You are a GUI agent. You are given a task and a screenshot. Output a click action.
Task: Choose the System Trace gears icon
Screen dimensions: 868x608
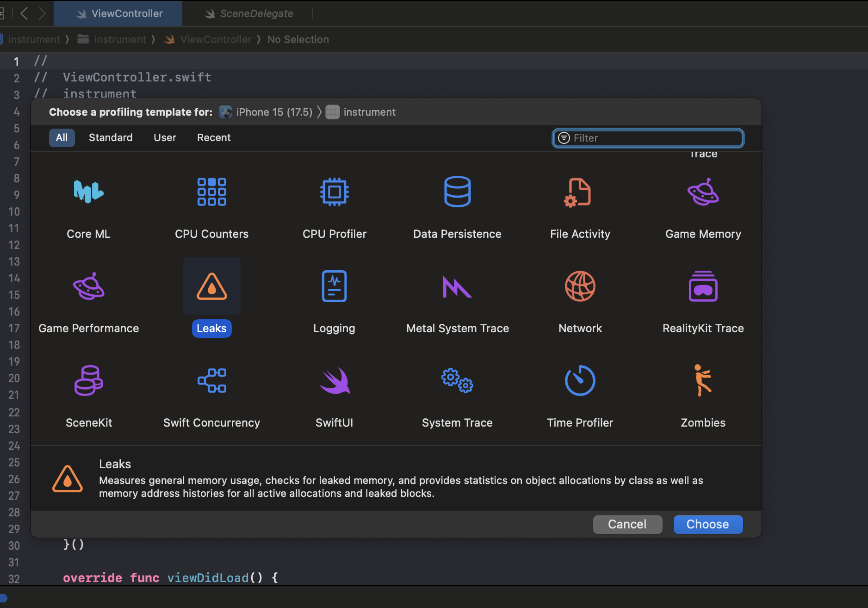[x=457, y=380]
